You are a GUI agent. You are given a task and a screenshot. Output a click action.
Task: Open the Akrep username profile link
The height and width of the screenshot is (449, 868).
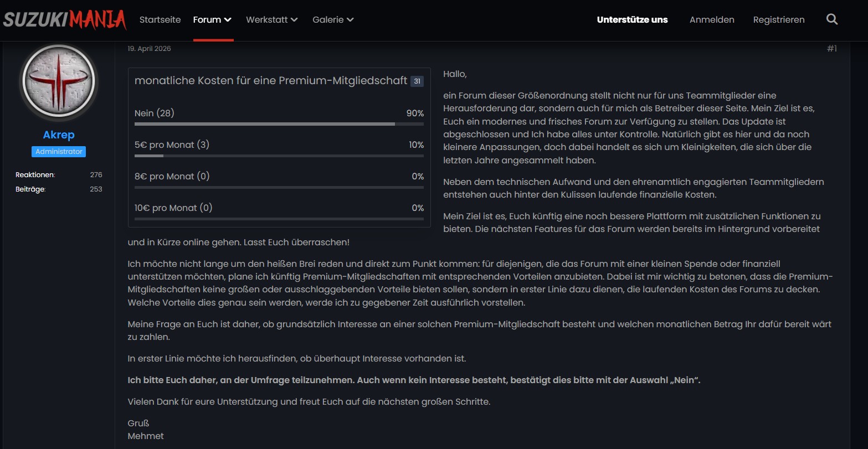pyautogui.click(x=59, y=135)
